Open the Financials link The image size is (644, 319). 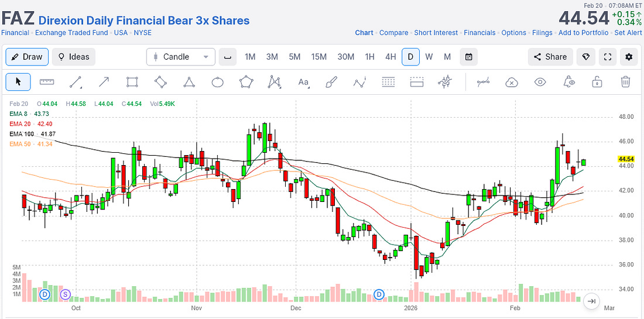click(479, 33)
